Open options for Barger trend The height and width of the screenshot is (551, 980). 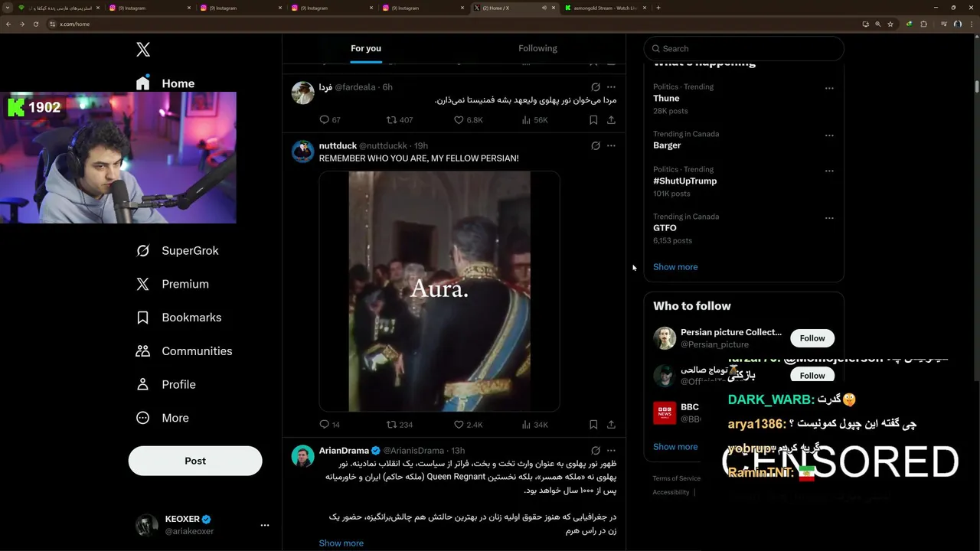coord(829,135)
